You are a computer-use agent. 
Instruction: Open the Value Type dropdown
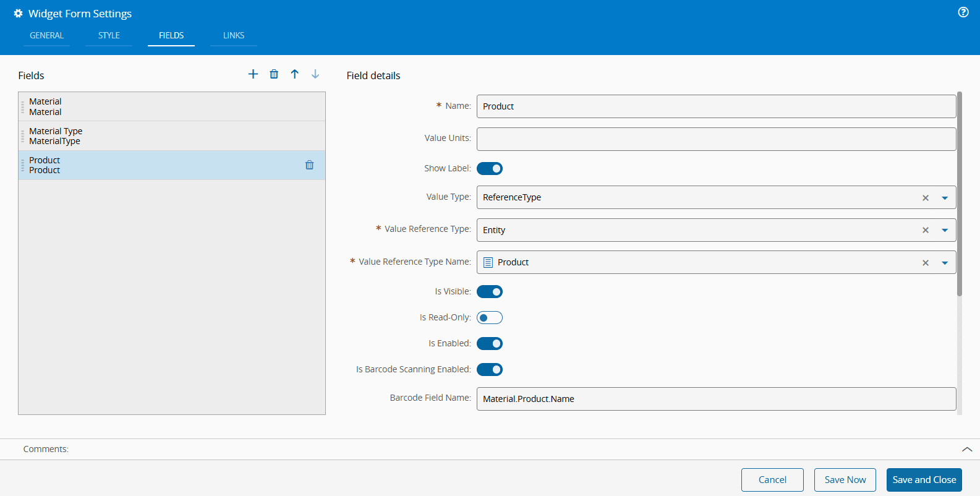click(945, 198)
